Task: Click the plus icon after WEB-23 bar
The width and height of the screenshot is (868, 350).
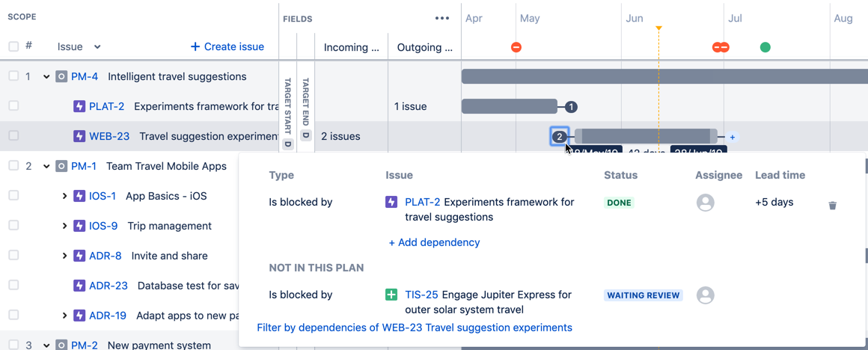Action: (x=732, y=137)
